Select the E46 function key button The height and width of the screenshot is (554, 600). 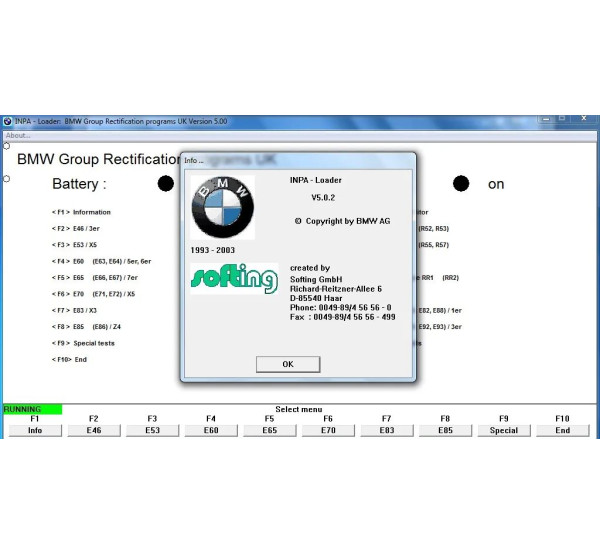pos(93,431)
